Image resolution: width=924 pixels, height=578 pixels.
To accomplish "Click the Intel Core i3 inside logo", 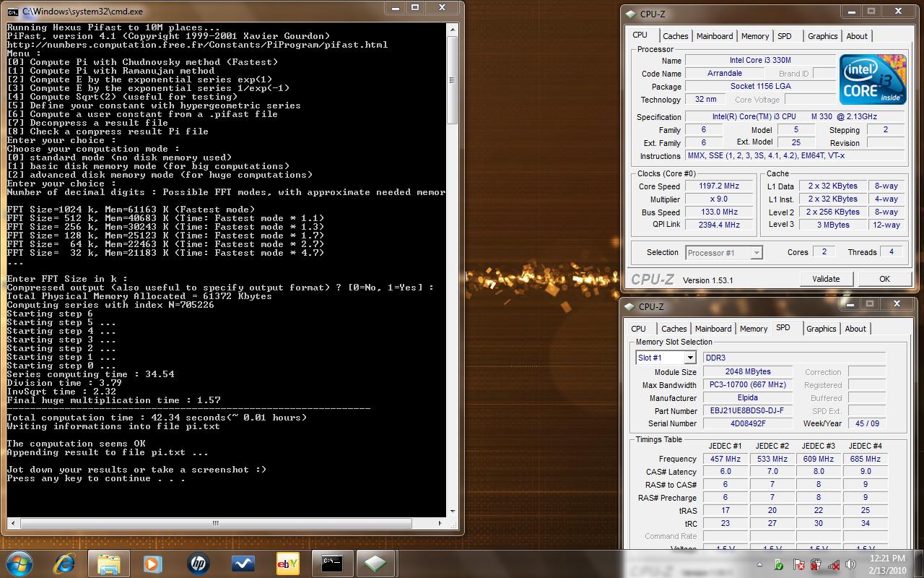I will pyautogui.click(x=872, y=79).
